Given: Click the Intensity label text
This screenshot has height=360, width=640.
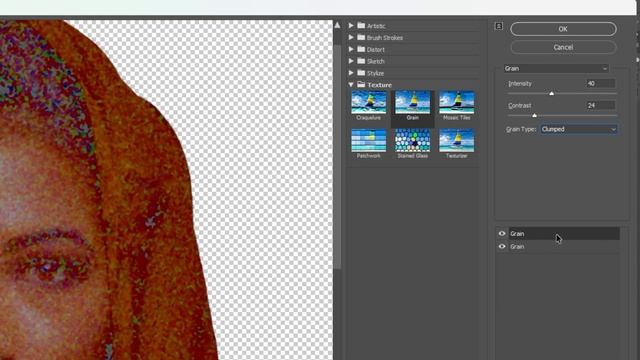Looking at the screenshot, I should pyautogui.click(x=520, y=84).
